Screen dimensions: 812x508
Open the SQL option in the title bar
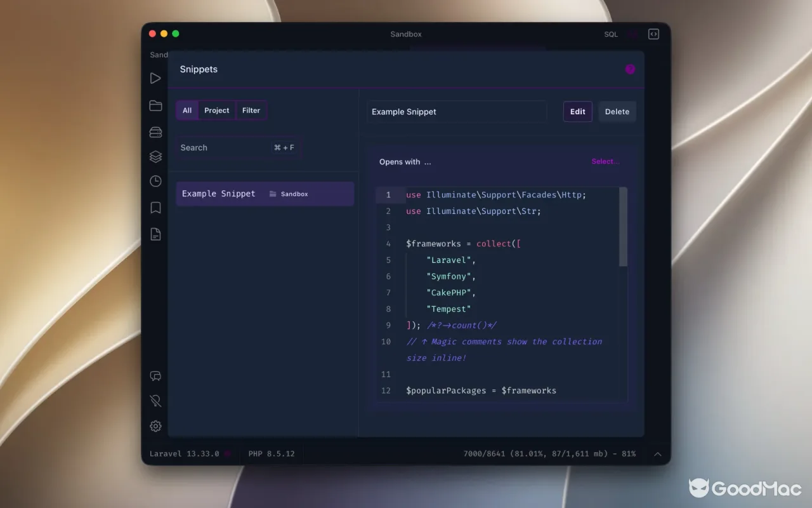pyautogui.click(x=611, y=34)
